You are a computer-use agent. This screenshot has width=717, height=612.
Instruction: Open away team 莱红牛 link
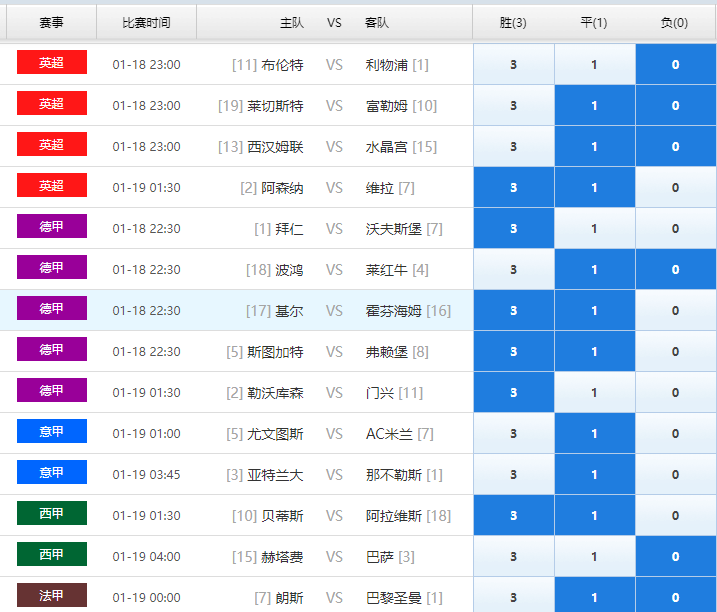point(386,270)
